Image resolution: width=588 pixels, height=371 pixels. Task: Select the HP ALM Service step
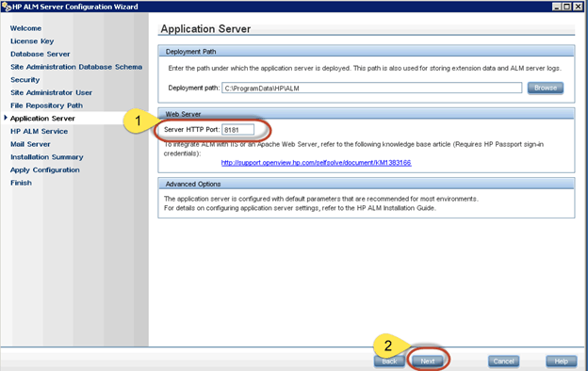click(x=39, y=131)
